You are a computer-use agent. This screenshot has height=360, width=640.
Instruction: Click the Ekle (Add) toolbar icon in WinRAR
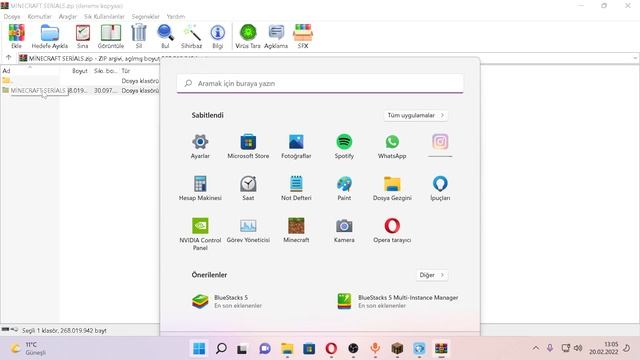point(16,37)
